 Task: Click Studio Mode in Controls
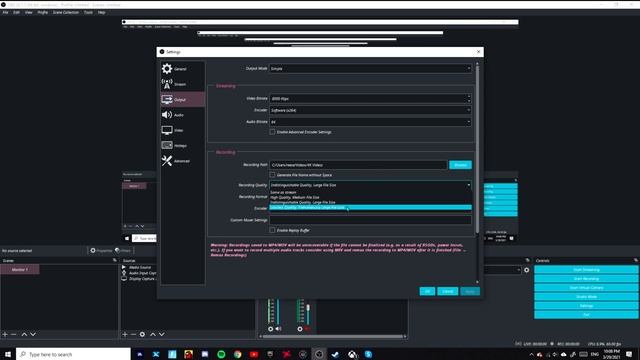point(586,297)
